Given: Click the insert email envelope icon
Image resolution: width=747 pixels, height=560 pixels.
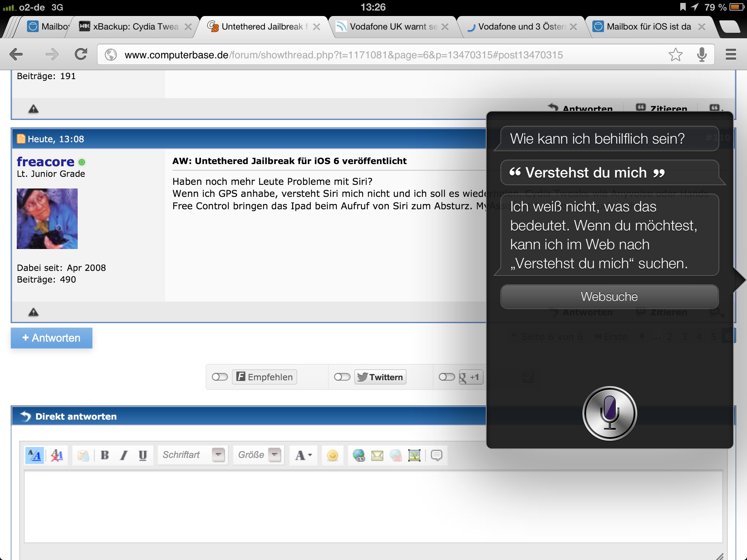Looking at the screenshot, I should (377, 455).
